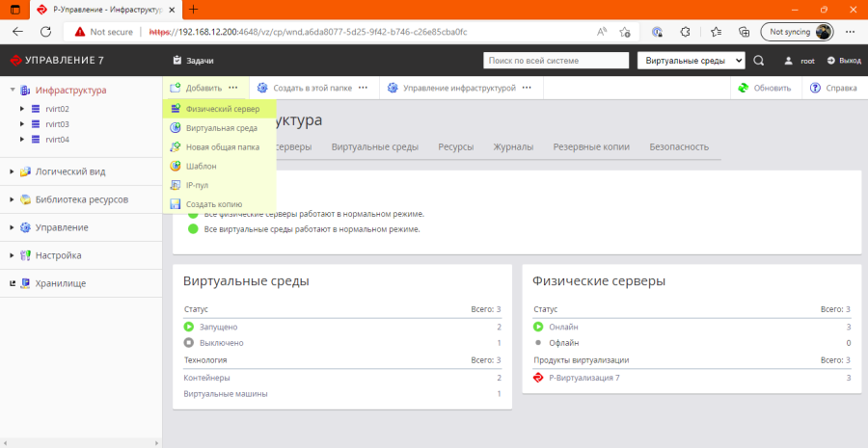This screenshot has width=868, height=448.
Task: Click the search magnifier icon
Action: 758,61
